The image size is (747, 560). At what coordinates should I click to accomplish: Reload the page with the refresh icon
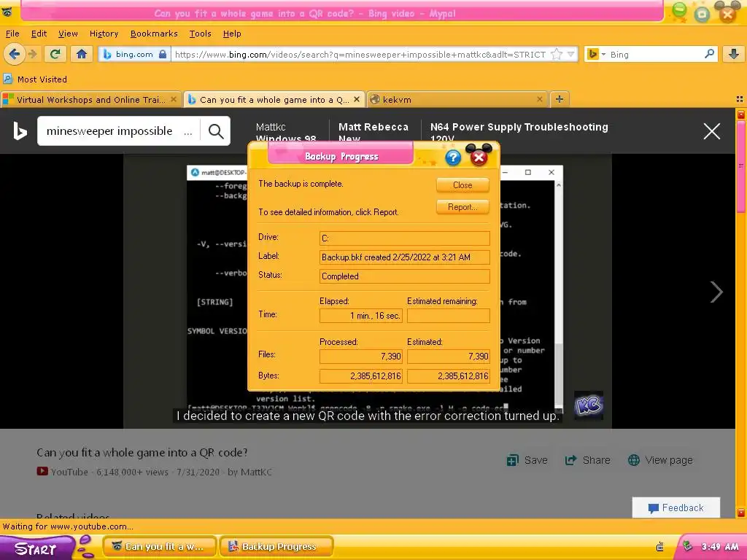[55, 54]
